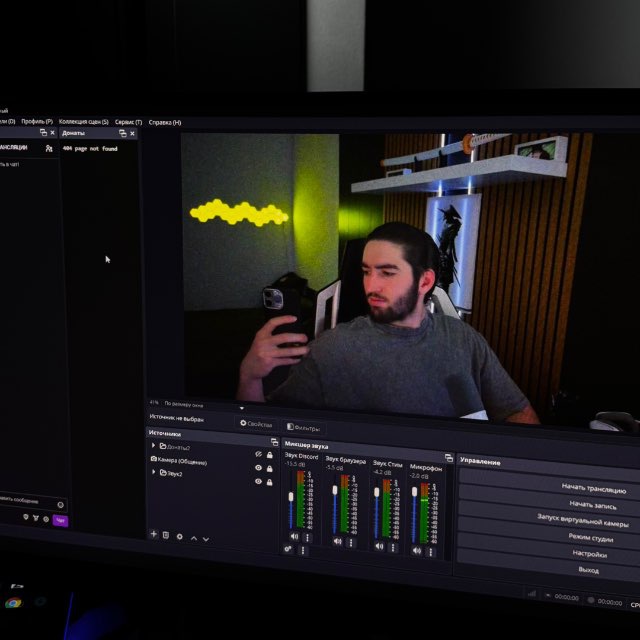The height and width of the screenshot is (640, 640).
Task: Open the preview scaling dropdown По размеру окна
Action: pos(203,405)
